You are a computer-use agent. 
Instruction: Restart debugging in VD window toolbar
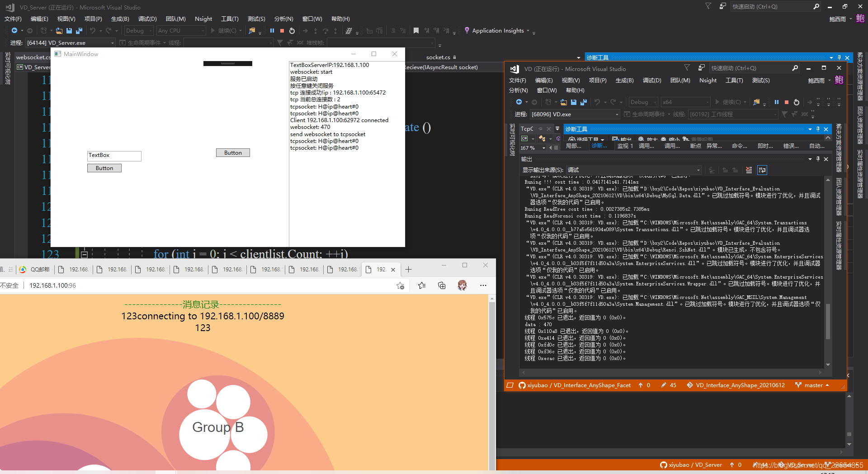pyautogui.click(x=797, y=102)
